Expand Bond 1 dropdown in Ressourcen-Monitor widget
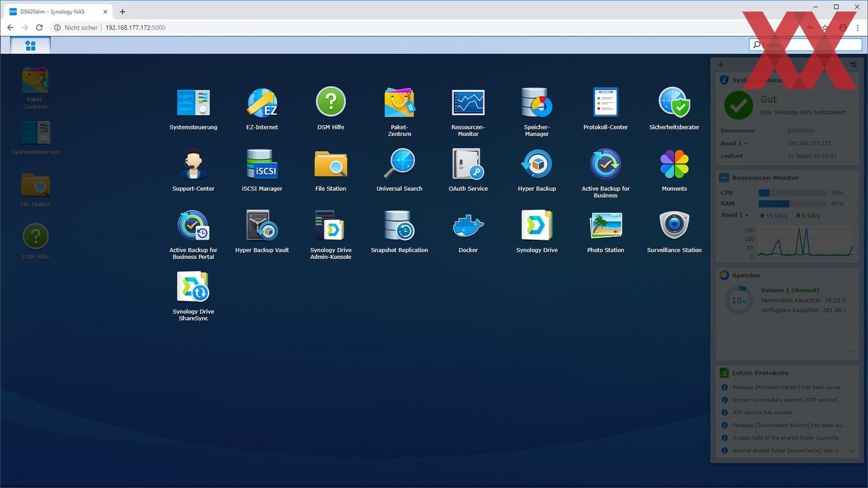This screenshot has height=488, width=868. coord(735,215)
